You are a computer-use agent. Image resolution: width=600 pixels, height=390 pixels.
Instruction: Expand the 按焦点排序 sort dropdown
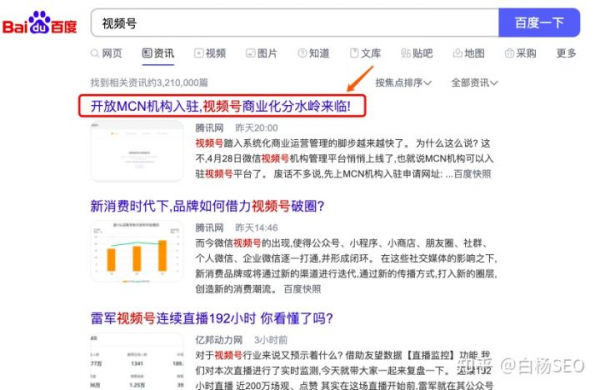point(403,83)
